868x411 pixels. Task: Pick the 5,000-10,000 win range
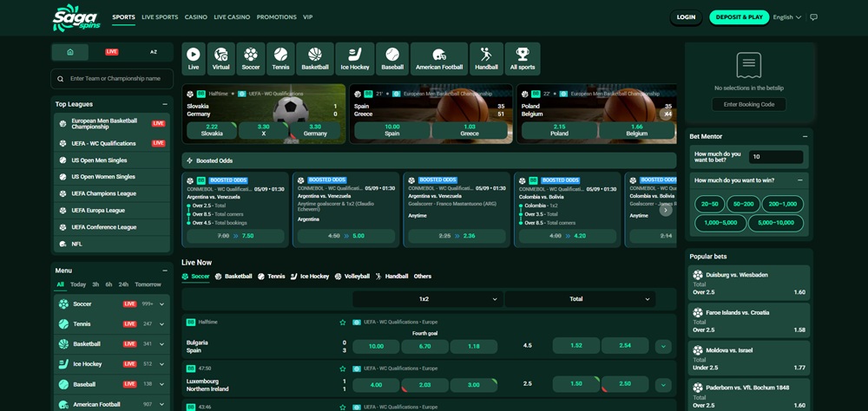[775, 224]
